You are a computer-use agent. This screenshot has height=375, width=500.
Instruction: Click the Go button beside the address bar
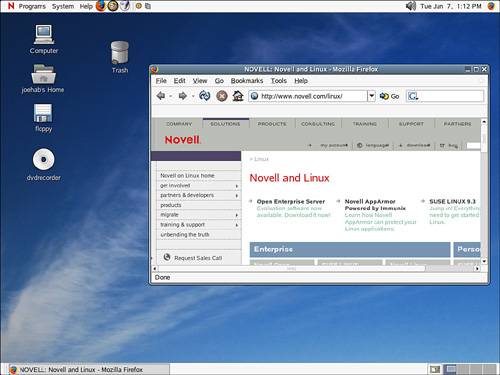[390, 96]
